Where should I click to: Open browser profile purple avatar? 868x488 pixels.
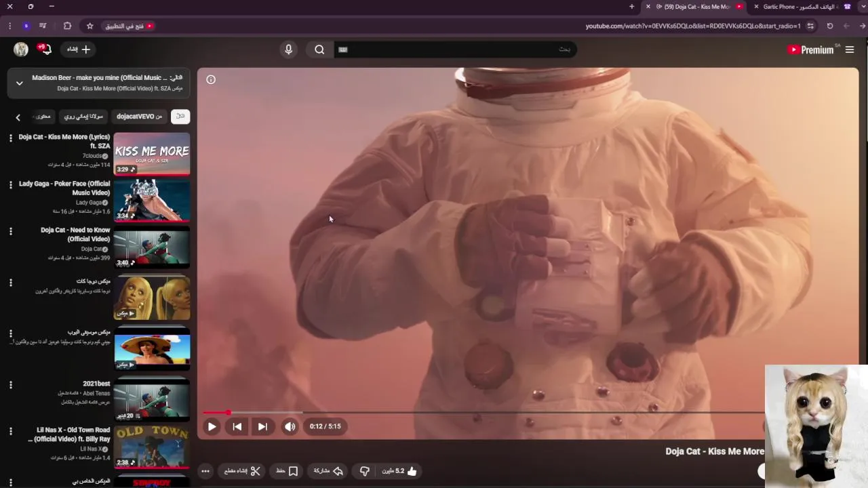[26, 26]
